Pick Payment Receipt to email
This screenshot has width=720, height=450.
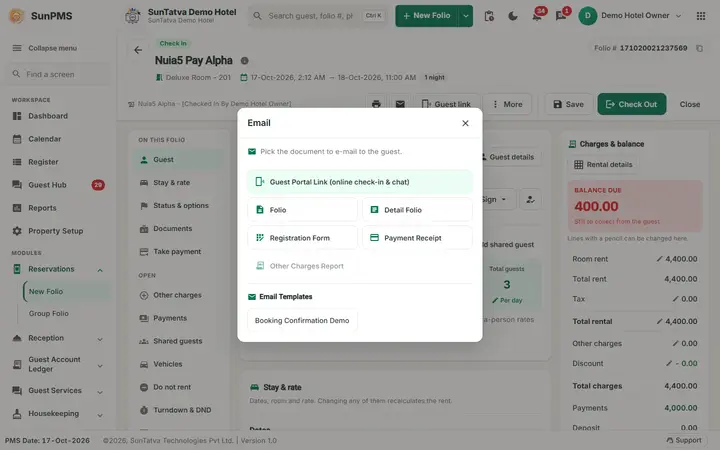click(417, 238)
